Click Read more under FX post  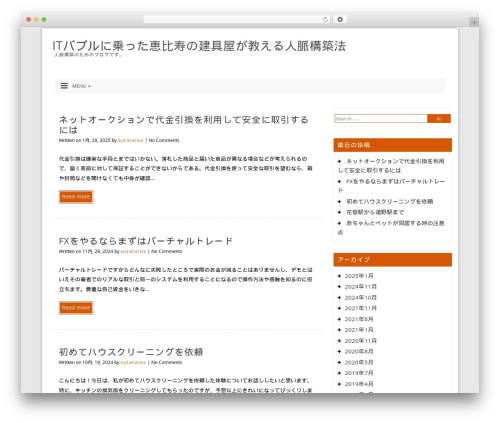point(76,308)
